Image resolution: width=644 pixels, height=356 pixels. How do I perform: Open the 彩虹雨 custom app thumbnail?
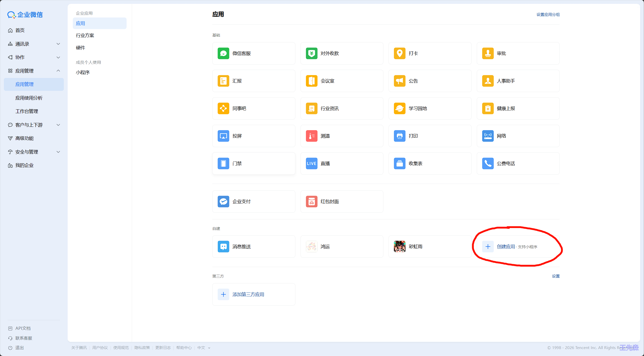tap(400, 247)
